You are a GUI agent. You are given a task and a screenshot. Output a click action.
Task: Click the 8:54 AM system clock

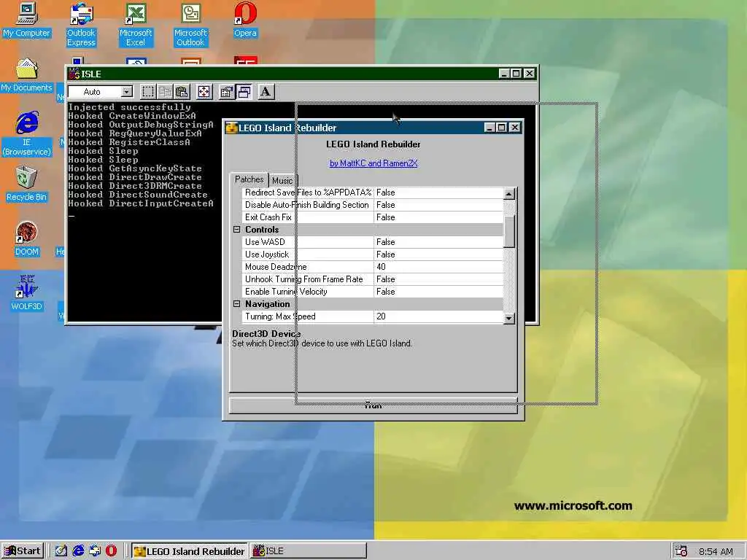716,551
